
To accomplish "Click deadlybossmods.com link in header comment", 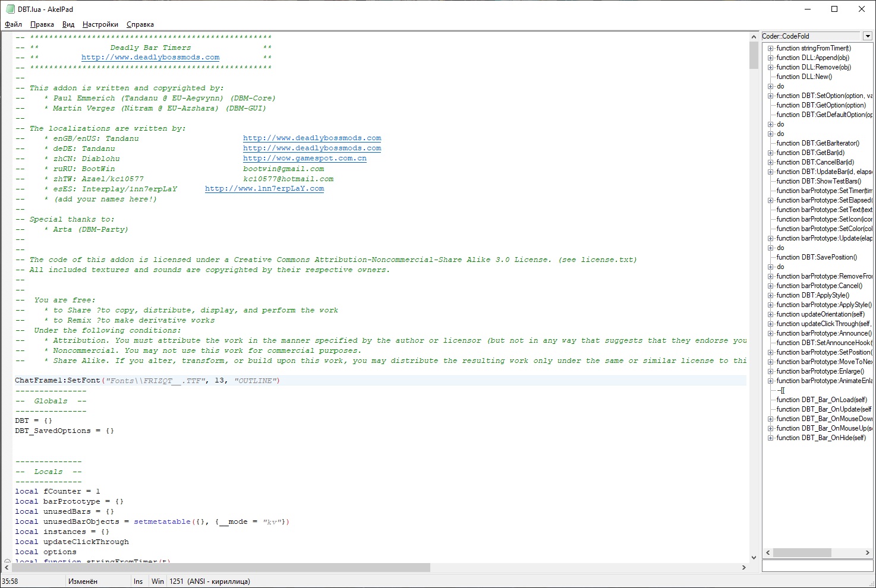I will (x=150, y=58).
